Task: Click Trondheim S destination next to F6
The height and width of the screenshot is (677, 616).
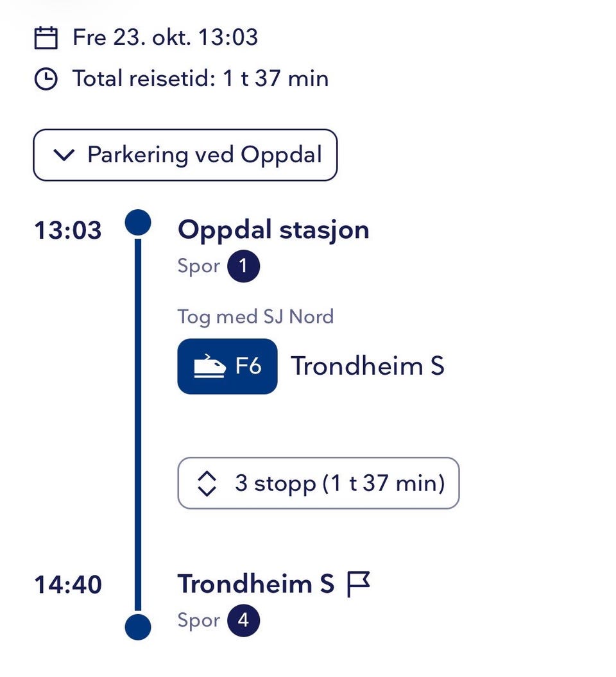Action: tap(368, 366)
